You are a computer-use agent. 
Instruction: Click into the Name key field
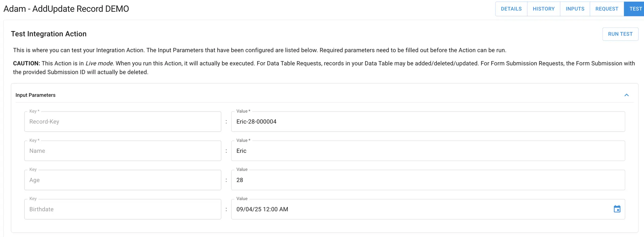tap(122, 151)
